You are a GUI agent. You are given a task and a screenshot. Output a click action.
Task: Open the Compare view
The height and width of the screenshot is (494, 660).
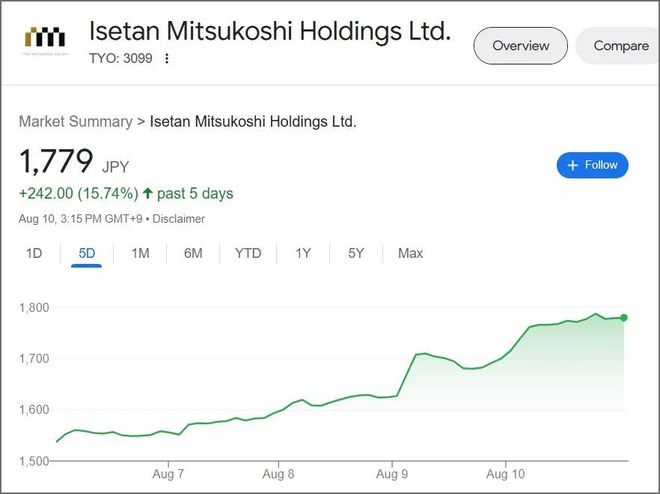(x=619, y=45)
